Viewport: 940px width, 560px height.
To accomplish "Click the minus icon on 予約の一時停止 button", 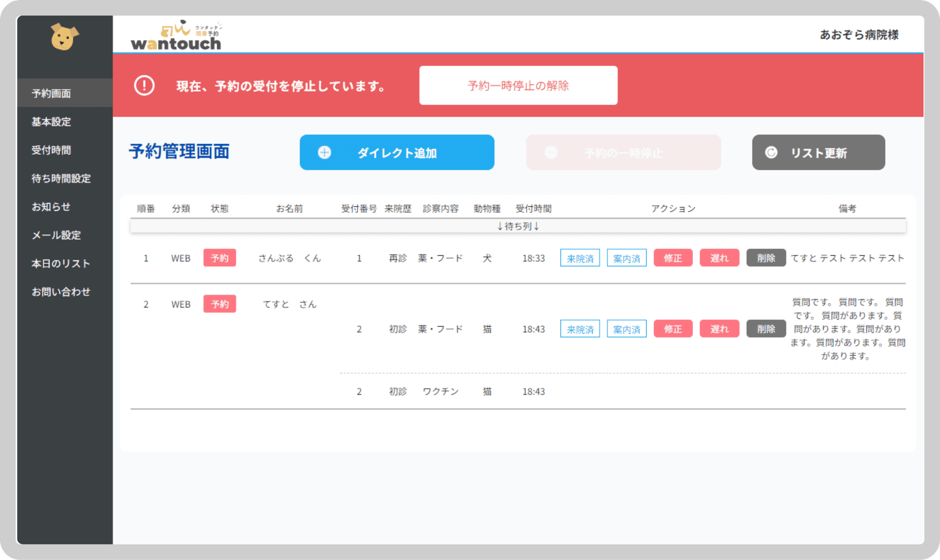I will (x=551, y=152).
